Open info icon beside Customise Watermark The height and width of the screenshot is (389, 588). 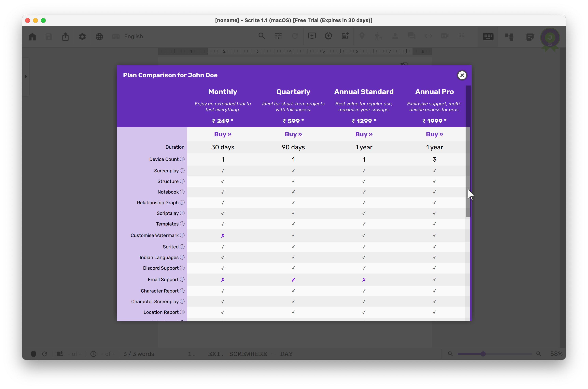coord(182,235)
